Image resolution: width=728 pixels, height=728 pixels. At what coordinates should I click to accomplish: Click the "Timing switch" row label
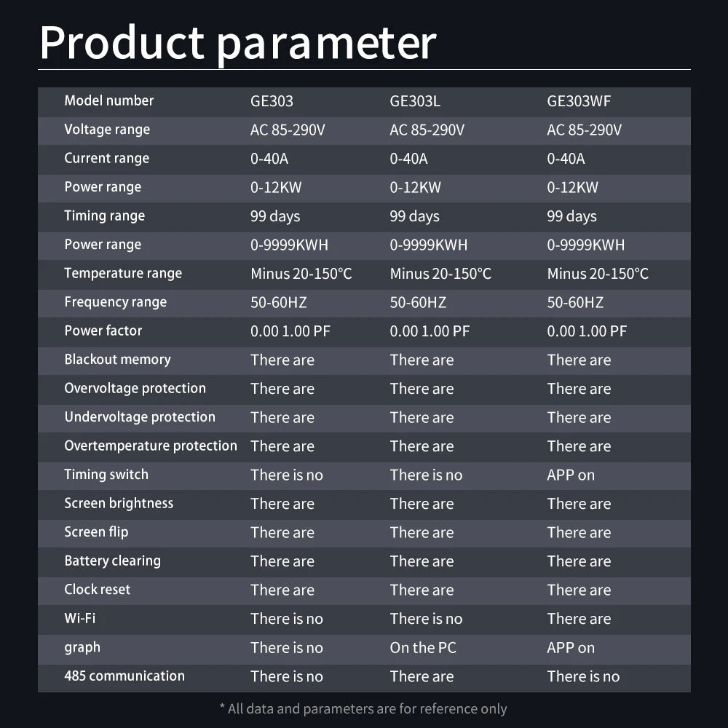click(x=106, y=475)
